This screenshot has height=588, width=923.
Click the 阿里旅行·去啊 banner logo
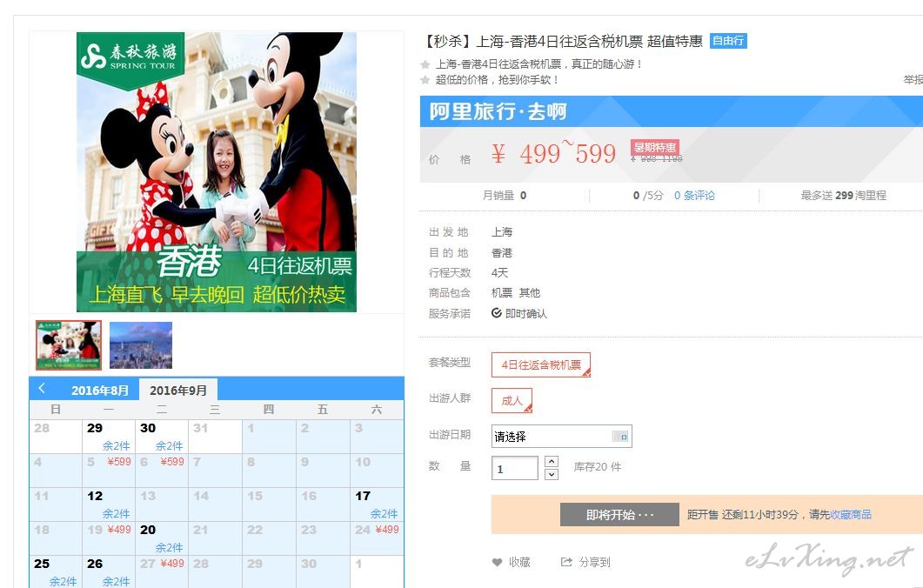coord(498,111)
